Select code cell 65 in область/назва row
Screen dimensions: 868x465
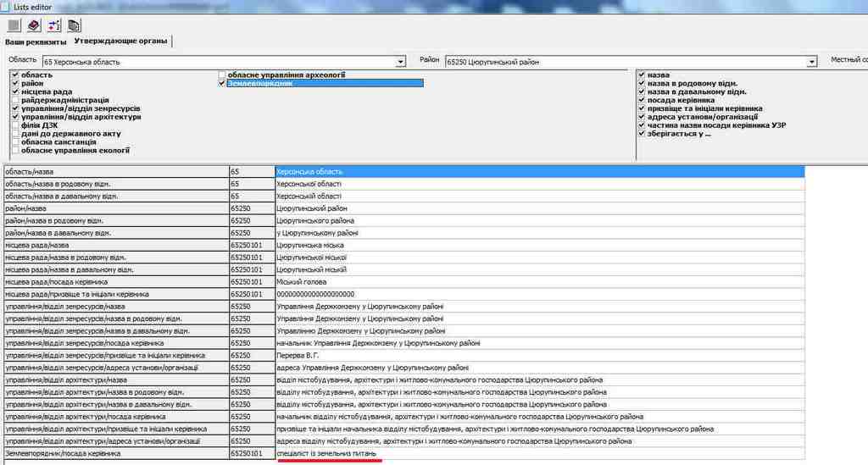pyautogui.click(x=252, y=172)
